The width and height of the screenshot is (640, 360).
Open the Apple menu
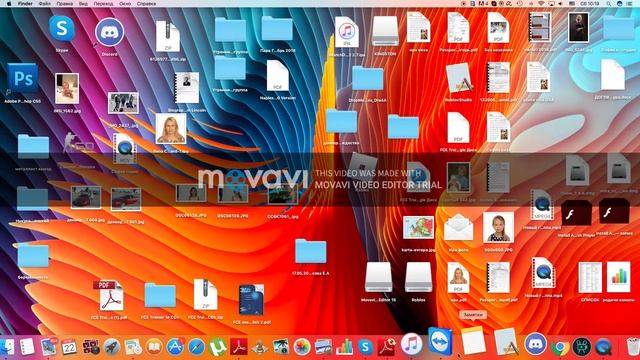[x=9, y=3]
